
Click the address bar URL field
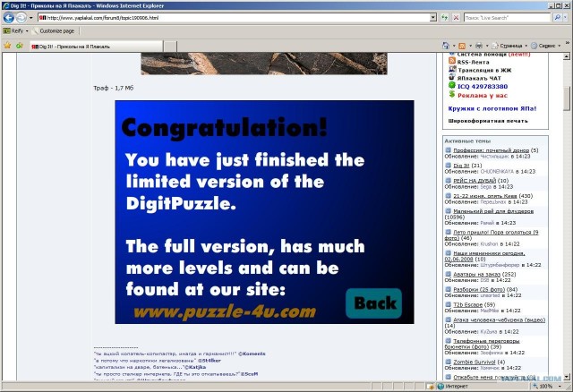(234, 18)
